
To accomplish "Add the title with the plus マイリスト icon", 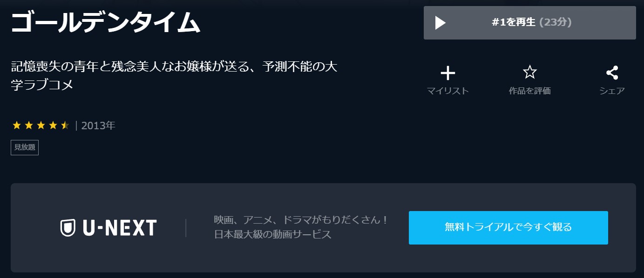I will pyautogui.click(x=447, y=73).
